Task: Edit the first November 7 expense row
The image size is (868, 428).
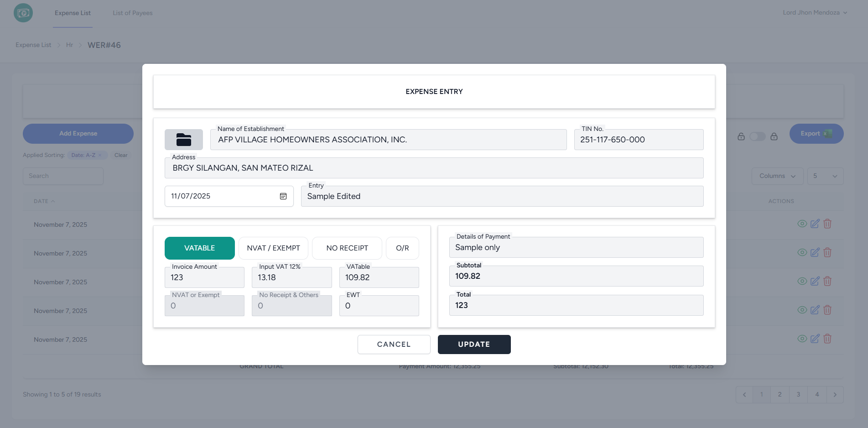Action: coord(815,224)
